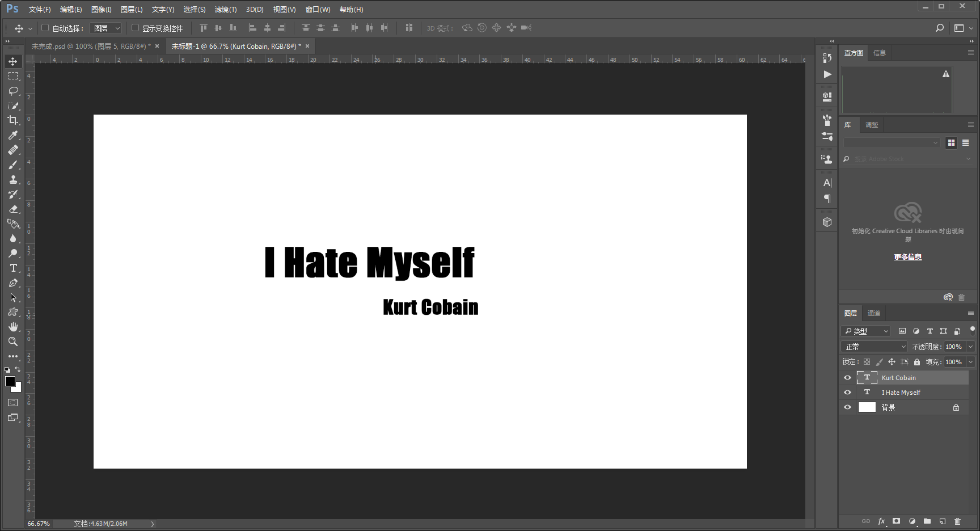Create a new group folder in Layers
This screenshot has height=531, width=980.
coord(927,521)
